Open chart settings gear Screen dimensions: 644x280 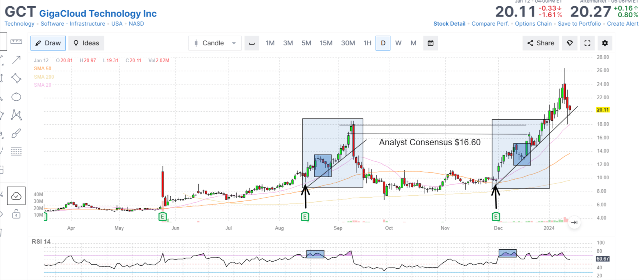[x=605, y=43]
